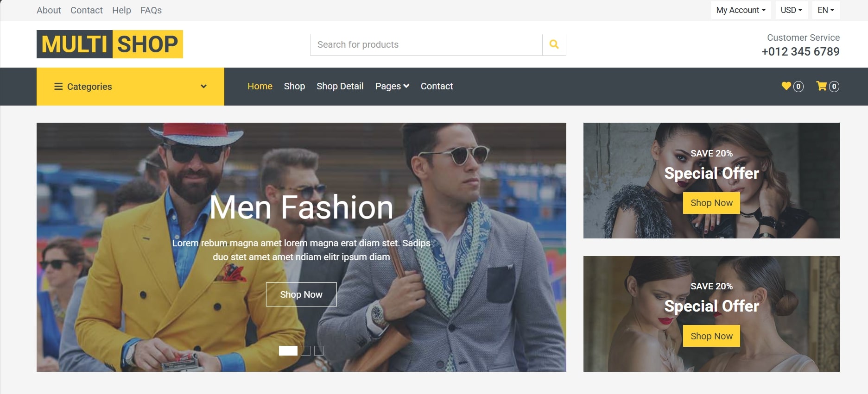Screen dimensions: 868x394
Task: Open the EN language dropdown
Action: (826, 10)
